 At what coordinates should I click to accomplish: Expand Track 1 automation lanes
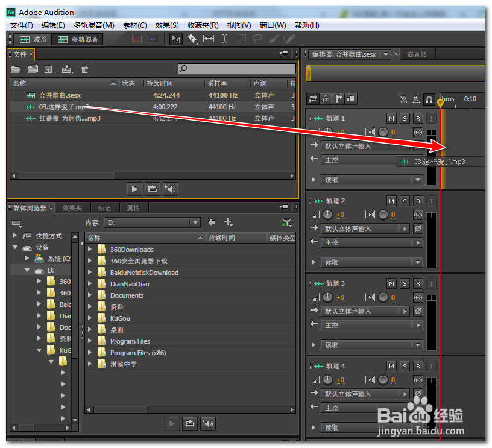click(313, 180)
